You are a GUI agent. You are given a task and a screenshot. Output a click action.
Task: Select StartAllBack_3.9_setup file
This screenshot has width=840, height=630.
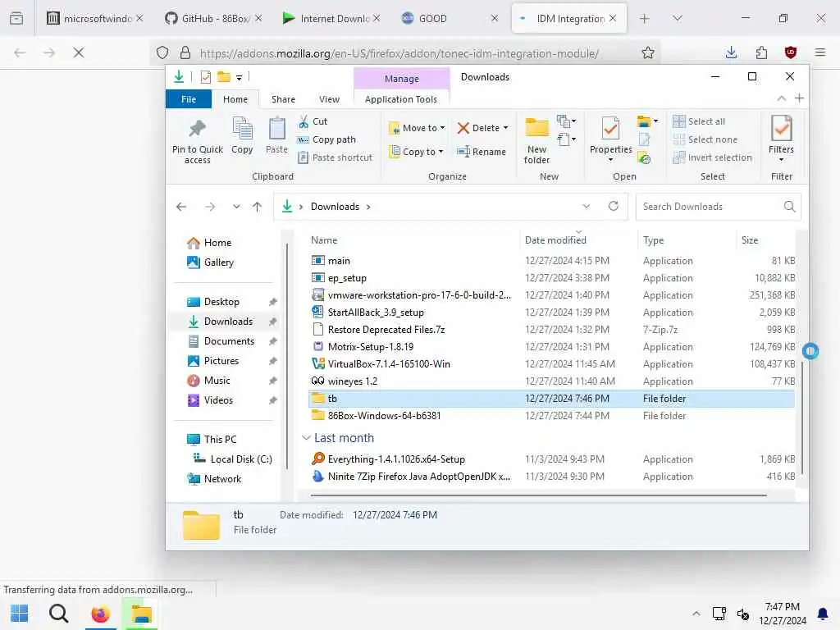[552, 313]
